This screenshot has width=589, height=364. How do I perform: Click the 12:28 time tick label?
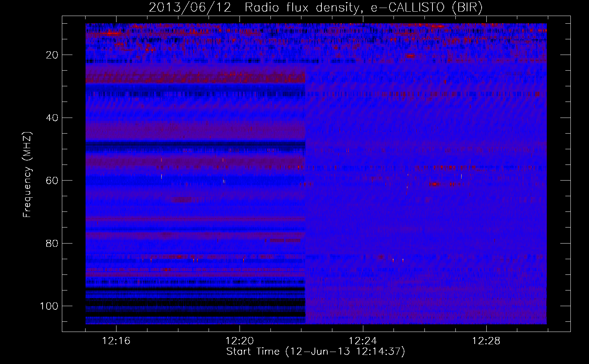click(x=486, y=341)
